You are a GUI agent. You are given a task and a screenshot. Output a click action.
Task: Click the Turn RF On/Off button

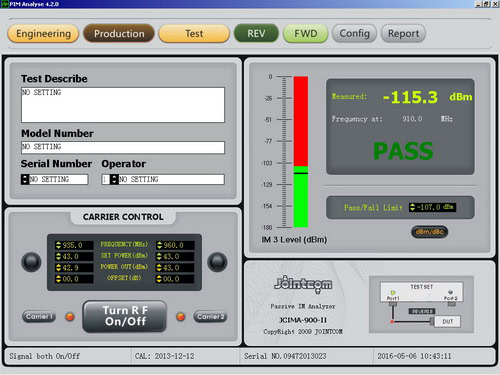125,316
